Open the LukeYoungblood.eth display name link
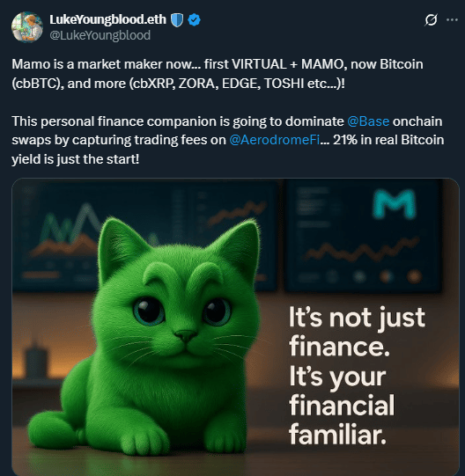The width and height of the screenshot is (465, 476). point(108,19)
